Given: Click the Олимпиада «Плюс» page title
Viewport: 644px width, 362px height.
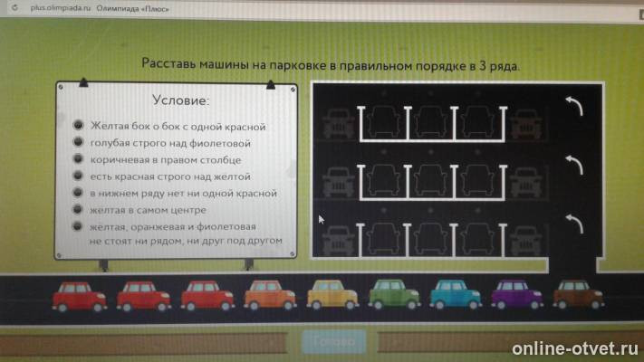Looking at the screenshot, I should tap(132, 8).
